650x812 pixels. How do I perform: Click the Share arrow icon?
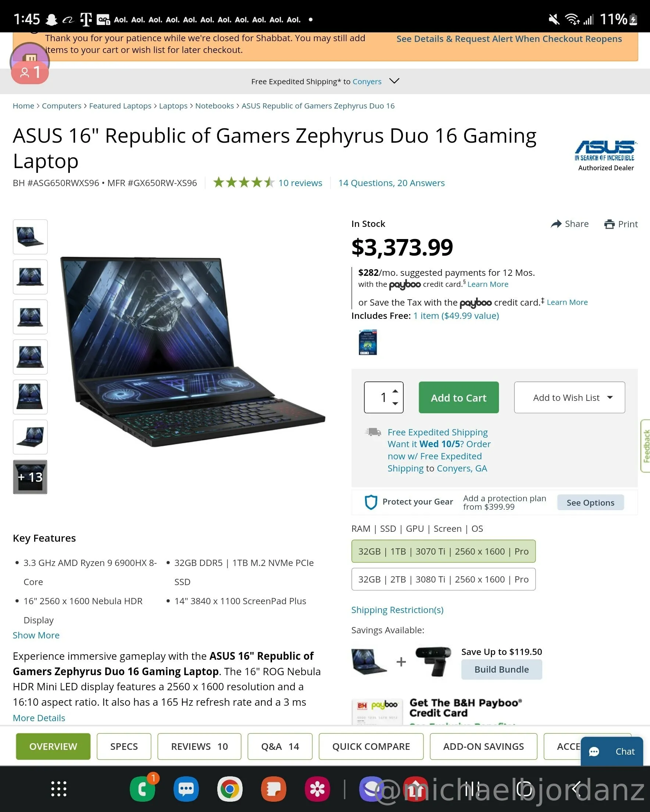coord(556,224)
